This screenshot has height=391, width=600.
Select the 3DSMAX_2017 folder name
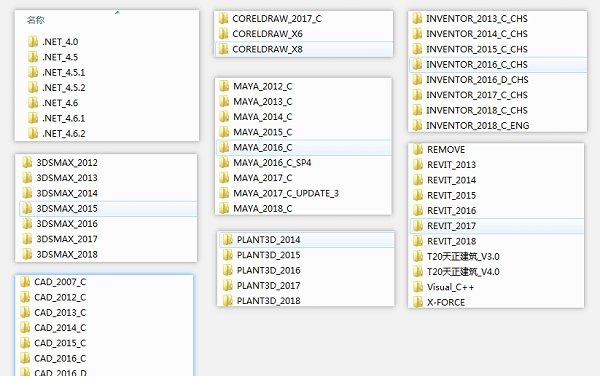pyautogui.click(x=67, y=239)
